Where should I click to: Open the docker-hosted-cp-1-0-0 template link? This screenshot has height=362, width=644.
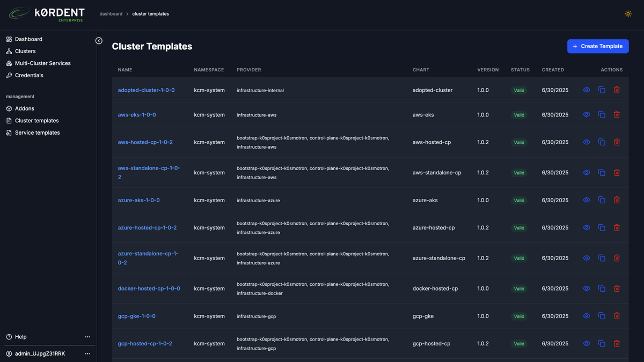[x=149, y=289]
